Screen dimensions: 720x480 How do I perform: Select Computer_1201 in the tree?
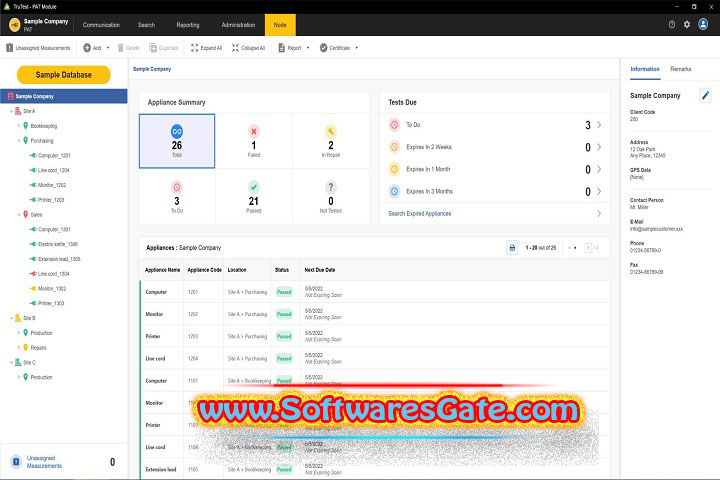(x=50, y=156)
